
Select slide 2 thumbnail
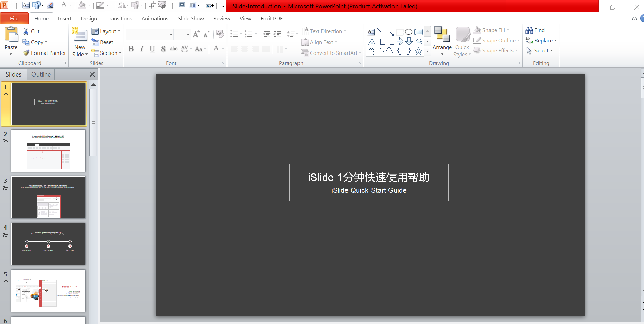click(48, 151)
